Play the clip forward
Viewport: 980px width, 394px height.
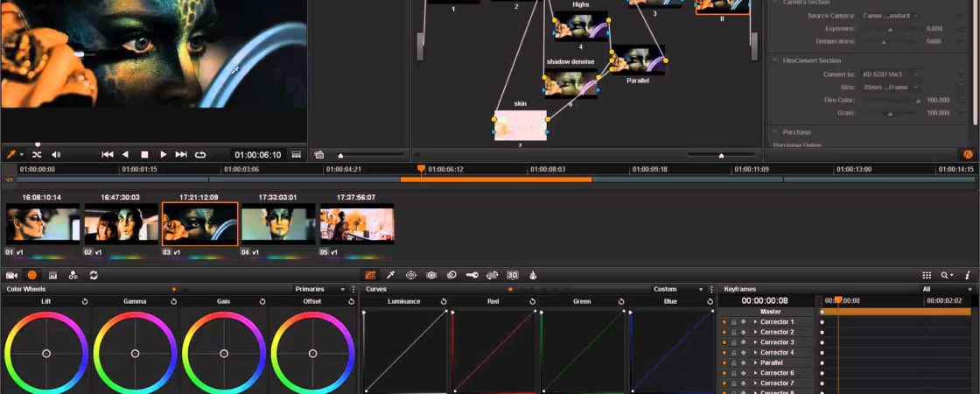tap(163, 154)
